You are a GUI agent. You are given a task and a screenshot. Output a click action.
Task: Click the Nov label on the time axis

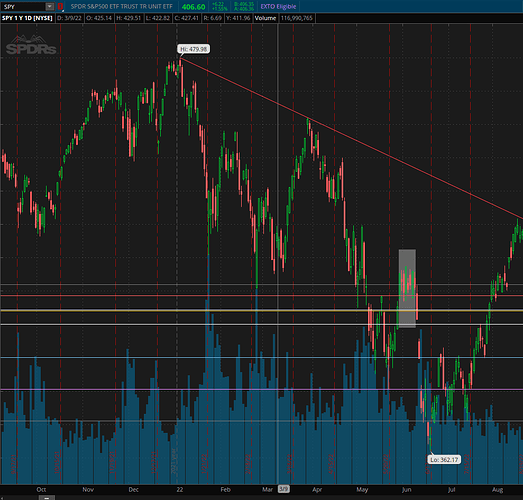88,489
